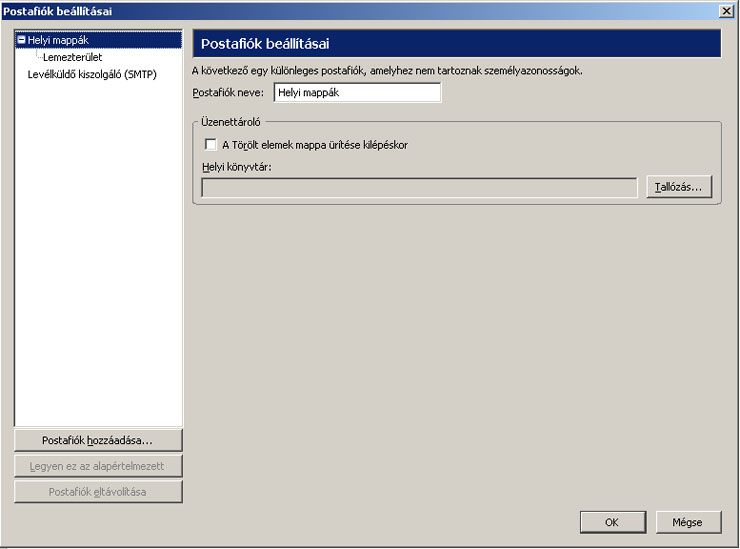
Task: Click Legyen ez az alapértelmezett button
Action: [x=98, y=466]
